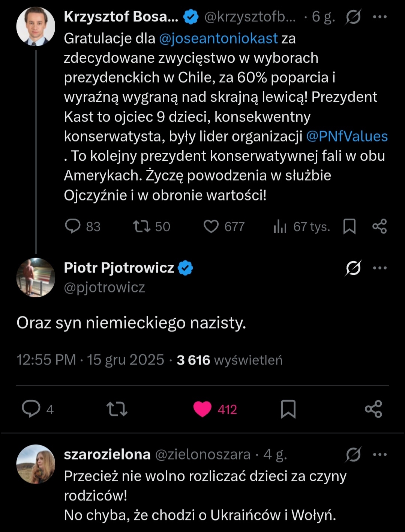Expand more options for Pjotrowicz's tweet
The width and height of the screenshot is (405, 532).
[x=380, y=268]
